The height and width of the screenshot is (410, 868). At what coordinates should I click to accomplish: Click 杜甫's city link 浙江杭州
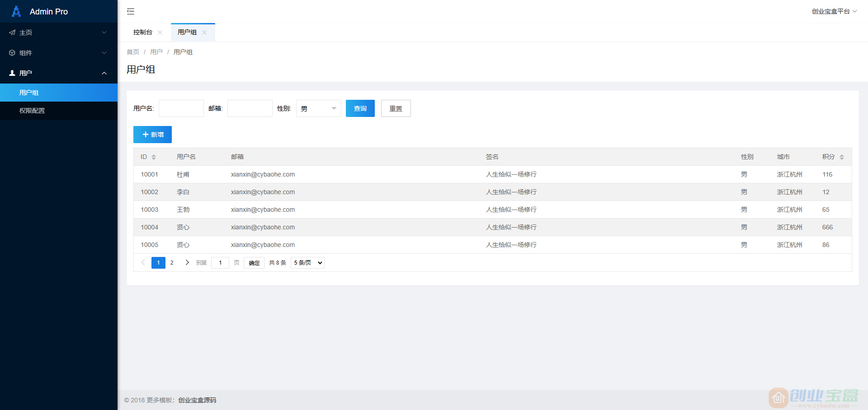789,174
